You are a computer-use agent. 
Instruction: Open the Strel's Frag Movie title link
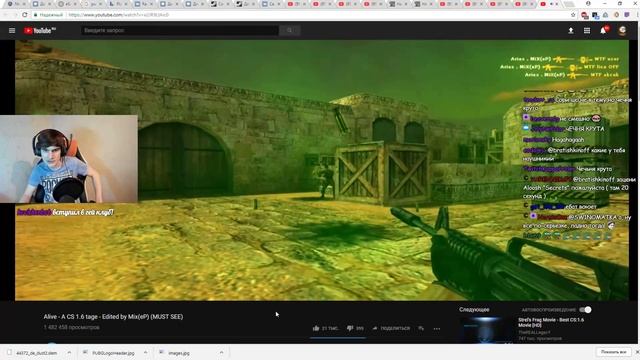click(551, 322)
